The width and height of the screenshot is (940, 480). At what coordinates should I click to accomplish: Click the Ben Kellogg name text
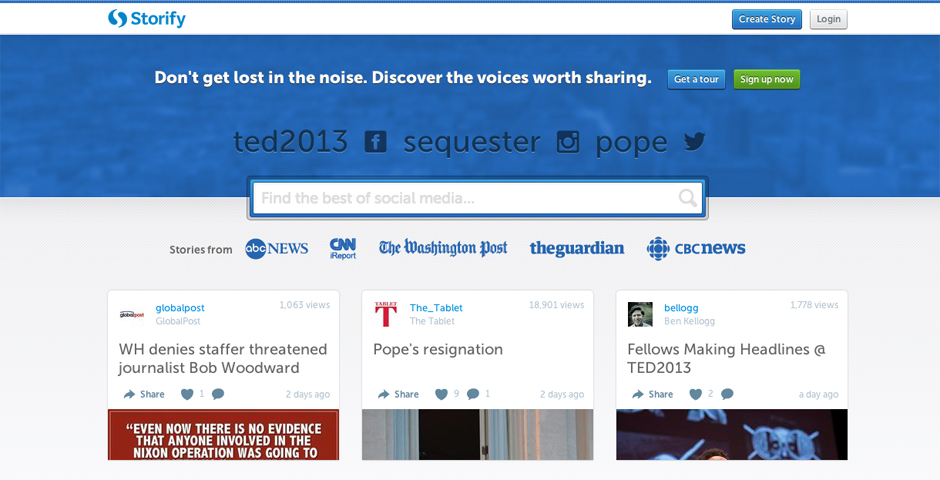[689, 321]
